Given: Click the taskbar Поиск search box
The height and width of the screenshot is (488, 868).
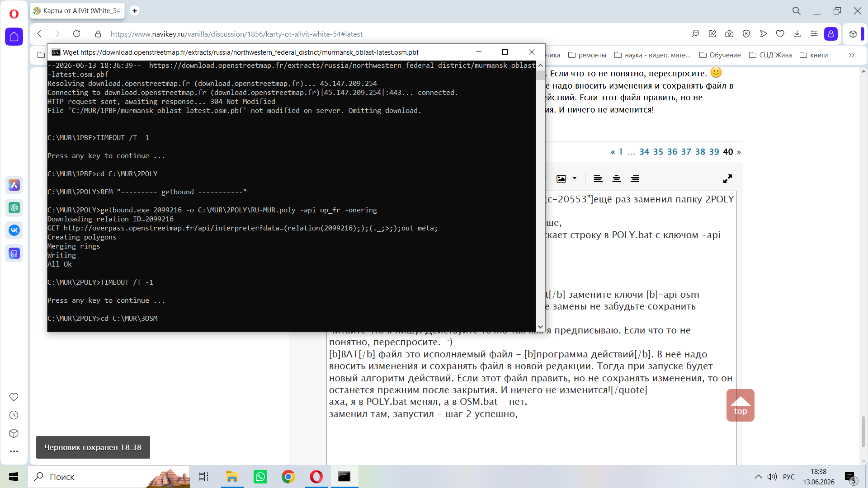Looking at the screenshot, I should coord(108,477).
